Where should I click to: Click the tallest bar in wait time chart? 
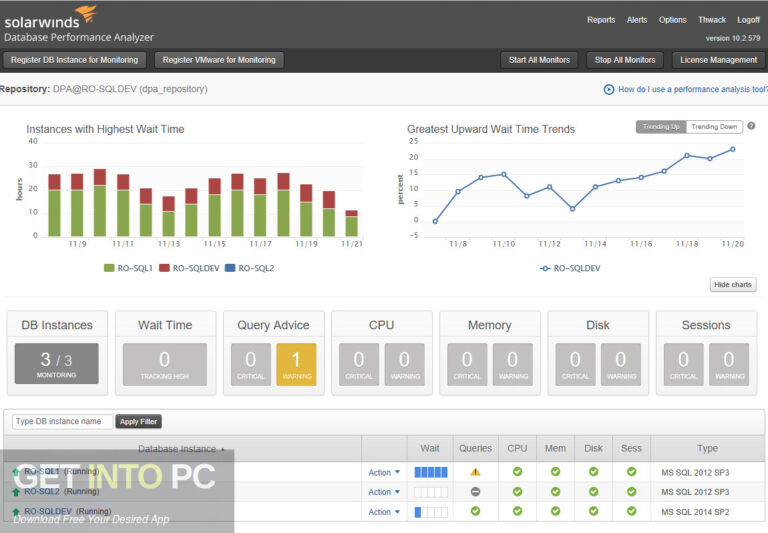pos(100,203)
